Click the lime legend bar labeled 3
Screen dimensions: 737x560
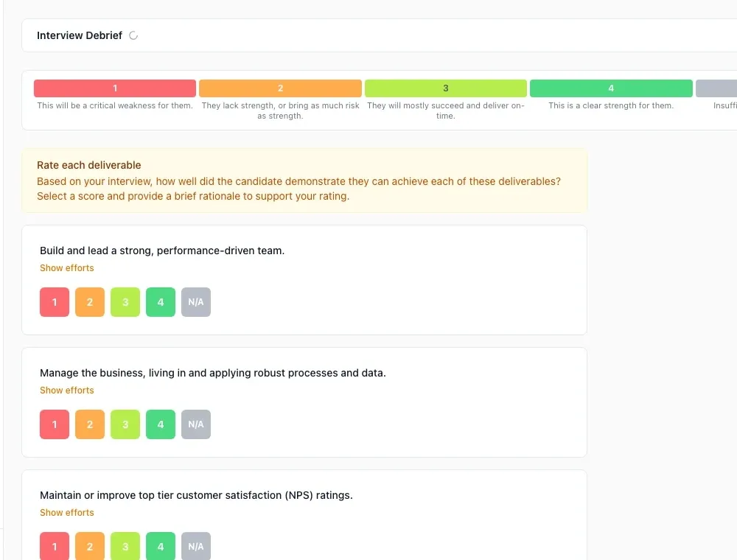click(x=446, y=88)
